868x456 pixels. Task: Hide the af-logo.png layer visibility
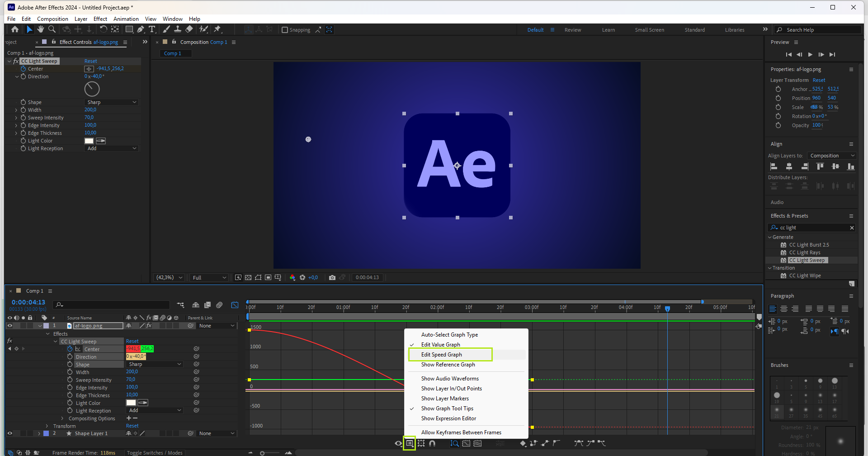(9, 326)
